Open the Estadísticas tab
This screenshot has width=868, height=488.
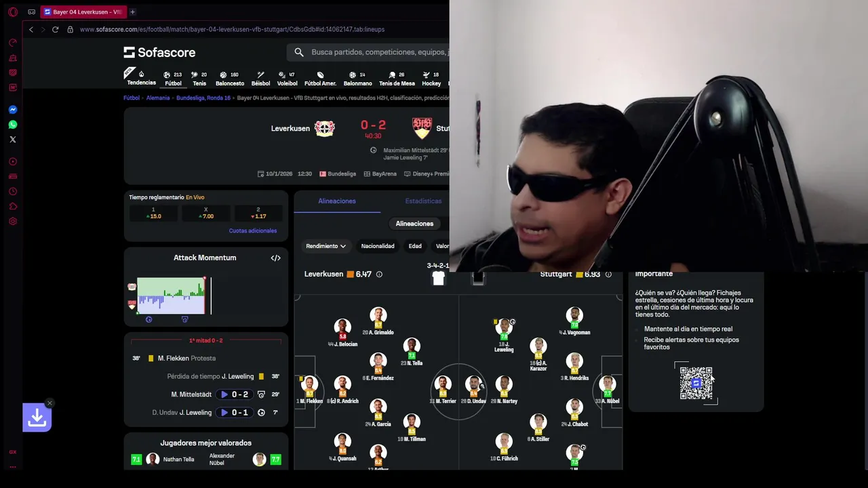[423, 201]
